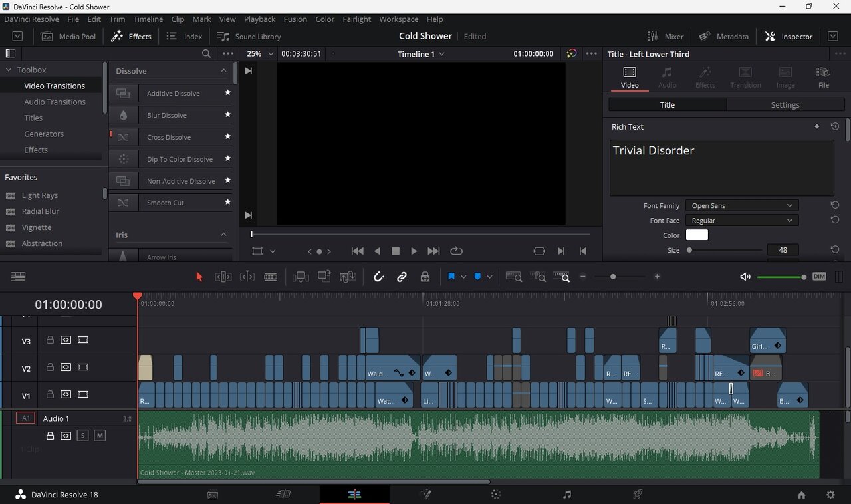Open the Fusion menu
This screenshot has width=851, height=504.
point(295,19)
